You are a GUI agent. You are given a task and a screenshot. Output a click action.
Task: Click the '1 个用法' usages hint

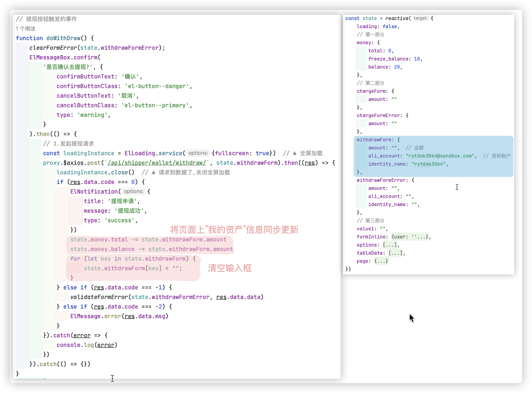click(x=26, y=29)
